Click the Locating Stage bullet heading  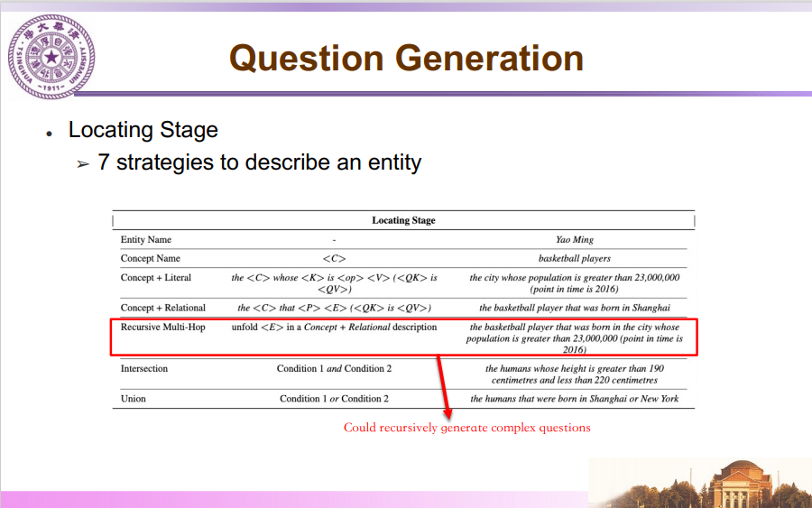click(143, 129)
